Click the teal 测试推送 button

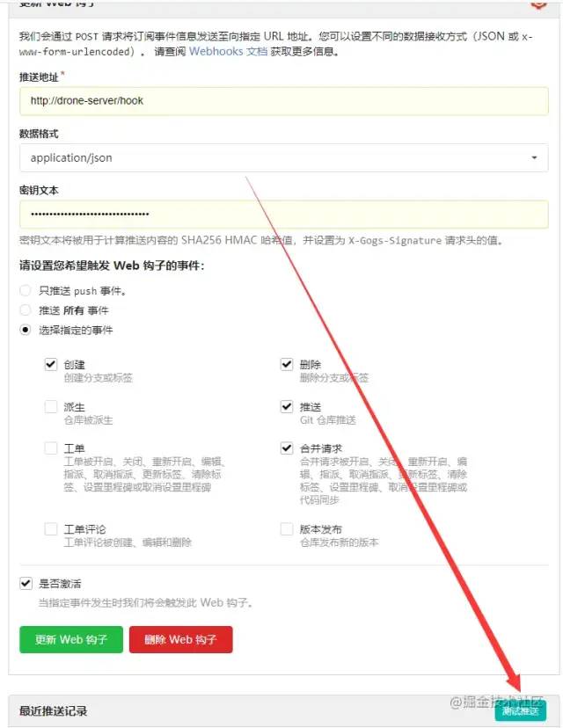[520, 710]
